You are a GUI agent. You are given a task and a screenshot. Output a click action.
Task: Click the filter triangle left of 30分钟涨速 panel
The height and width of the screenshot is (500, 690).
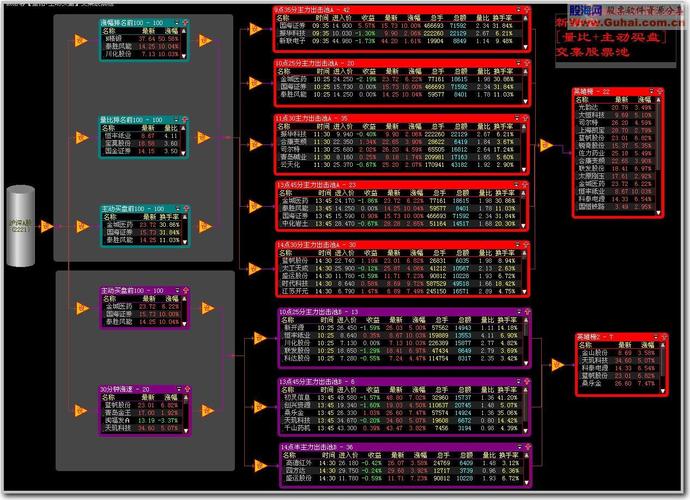80,410
